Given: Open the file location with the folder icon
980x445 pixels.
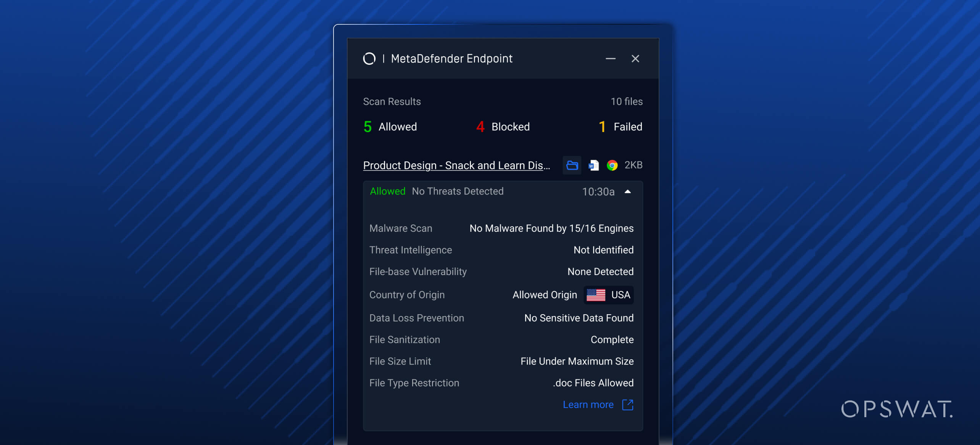Looking at the screenshot, I should point(572,165).
